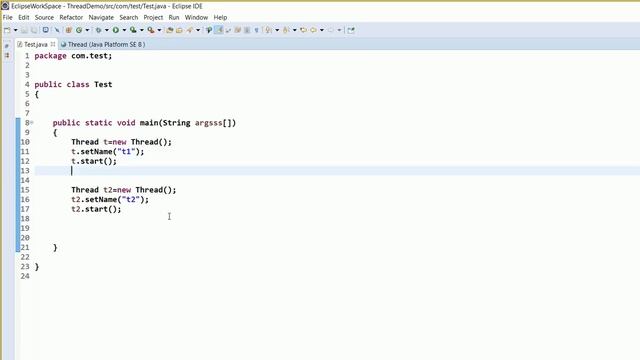Screen dimensions: 640x360
Task: Open the Help menu
Action: 220,18
